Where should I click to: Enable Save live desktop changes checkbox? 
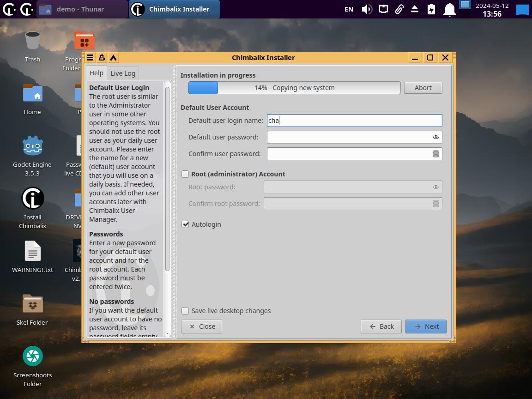pos(185,311)
